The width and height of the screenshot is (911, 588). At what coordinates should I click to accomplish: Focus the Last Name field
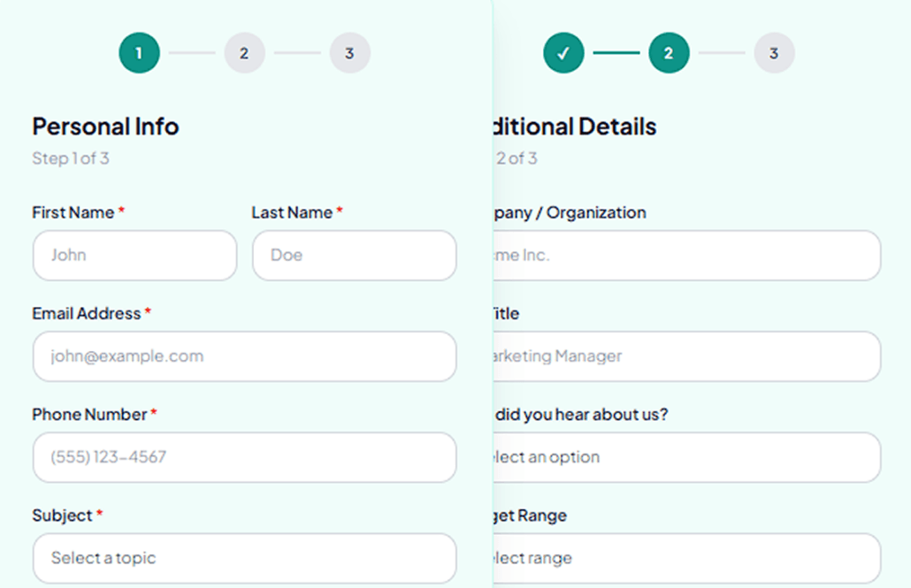pyautogui.click(x=355, y=256)
